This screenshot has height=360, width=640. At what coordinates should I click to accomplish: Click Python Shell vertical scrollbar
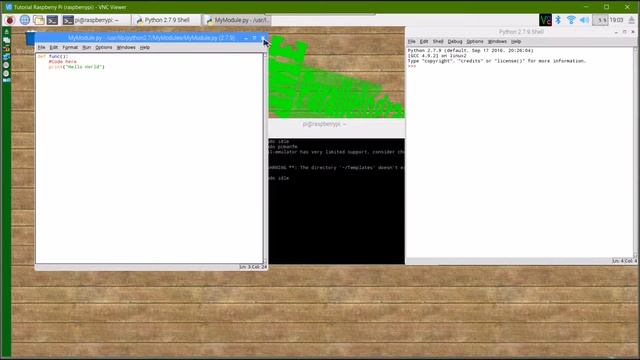click(636, 152)
